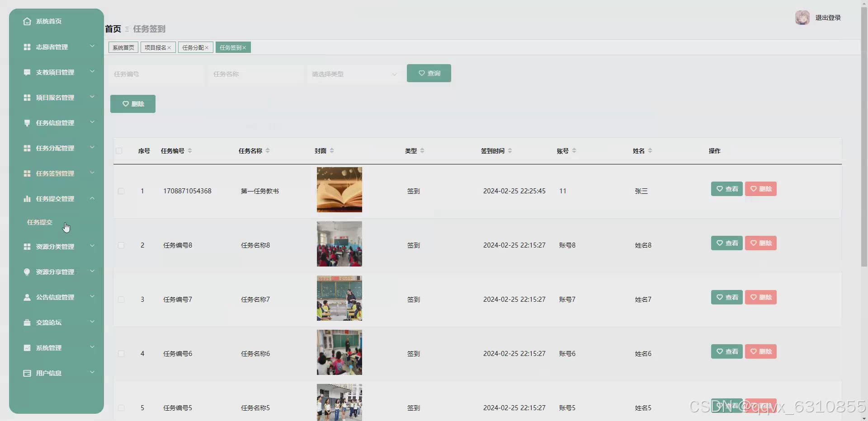Image resolution: width=868 pixels, height=421 pixels.
Task: Click the batch 删除 button above table
Action: coord(133,104)
